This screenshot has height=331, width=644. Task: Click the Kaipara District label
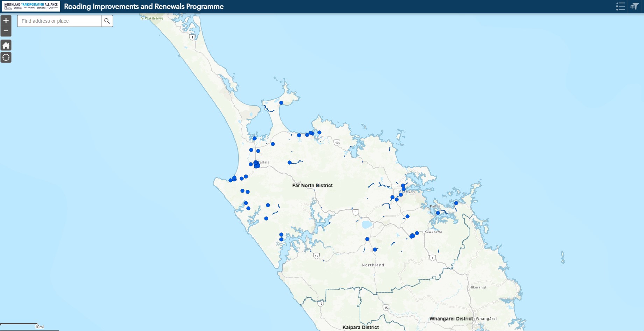361,328
